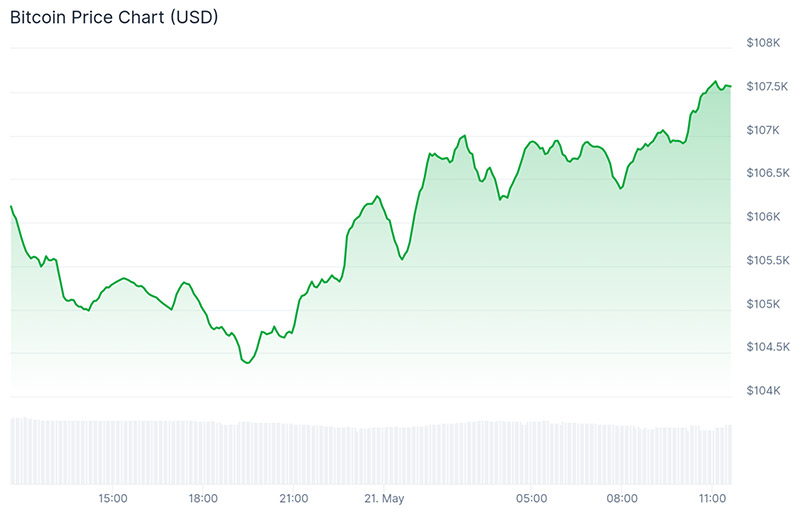
Task: Click the 21:00 time axis label
Action: coord(293,499)
